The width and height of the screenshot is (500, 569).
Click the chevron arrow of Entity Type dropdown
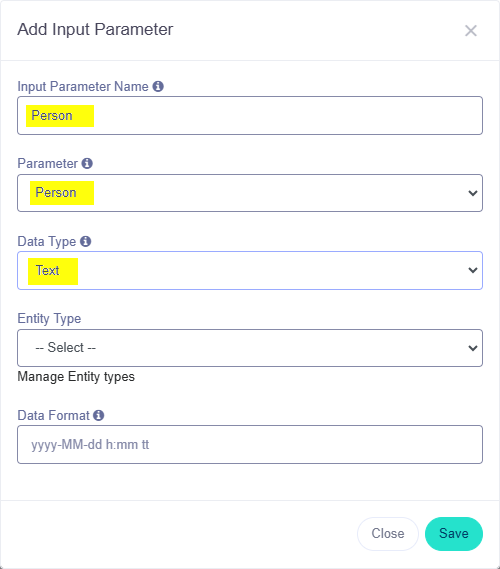point(472,348)
